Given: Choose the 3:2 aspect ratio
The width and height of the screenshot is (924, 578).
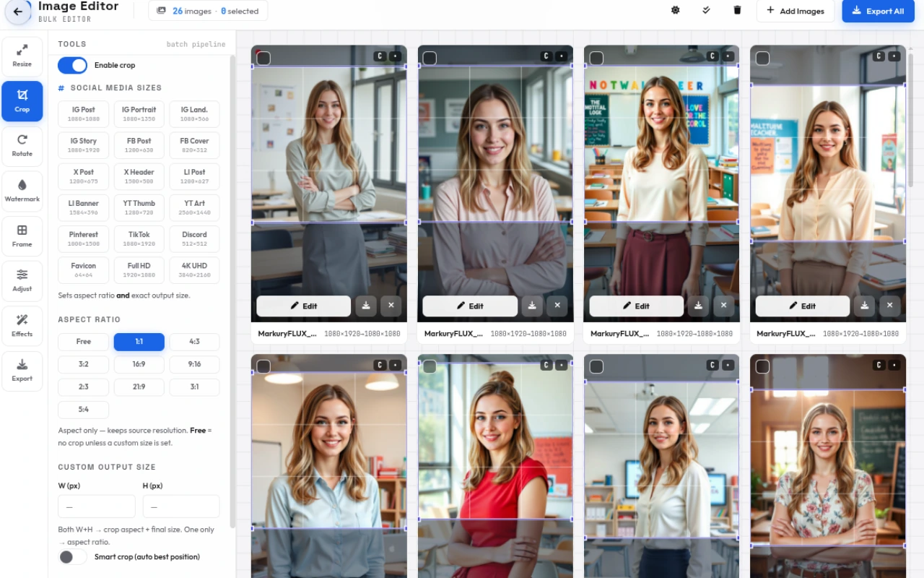Looking at the screenshot, I should coord(84,364).
